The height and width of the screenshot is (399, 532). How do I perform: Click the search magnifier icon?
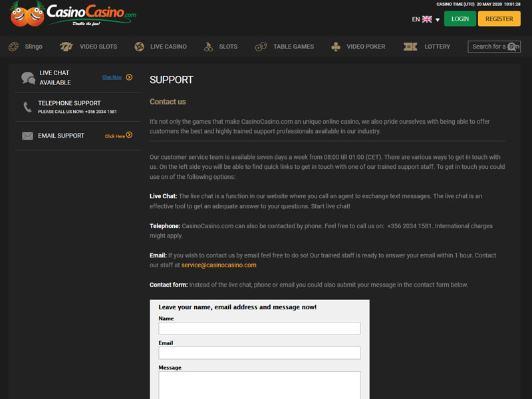coord(512,47)
